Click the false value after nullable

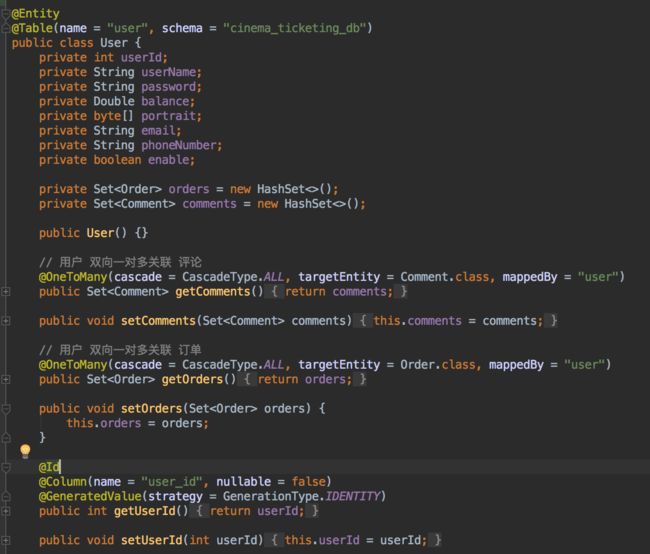tap(308, 481)
